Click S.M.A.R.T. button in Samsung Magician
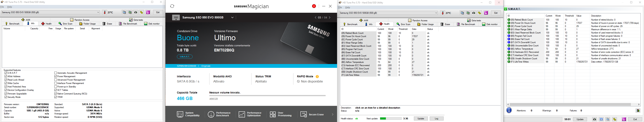Viewport: 644px width, 122px height. coord(185,57)
